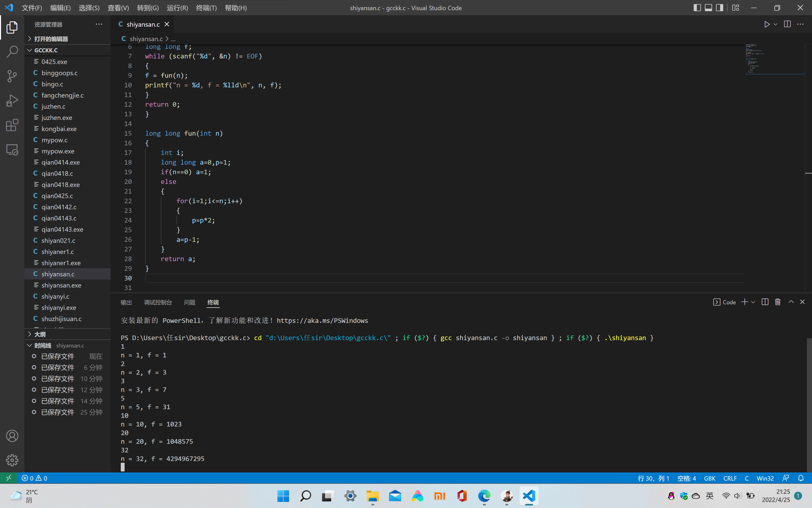Open the 文件(F) menu
The width and height of the screenshot is (812, 508).
[32, 8]
